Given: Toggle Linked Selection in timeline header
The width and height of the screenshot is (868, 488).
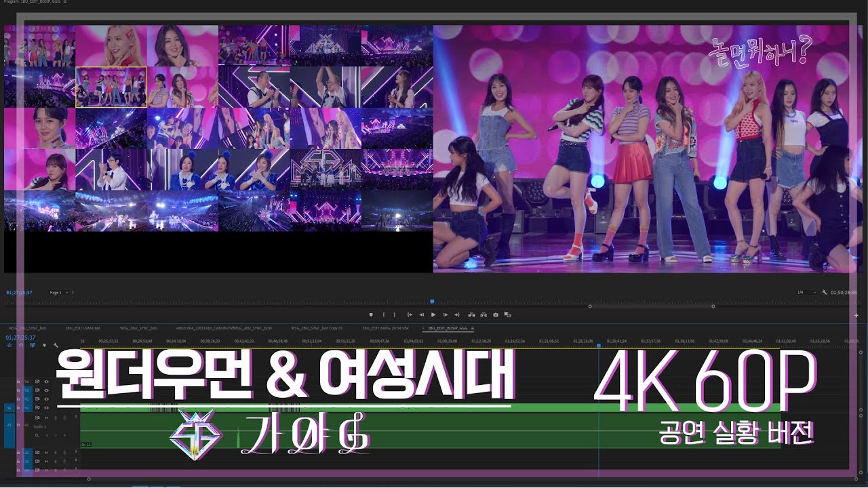Looking at the screenshot, I should 33,345.
